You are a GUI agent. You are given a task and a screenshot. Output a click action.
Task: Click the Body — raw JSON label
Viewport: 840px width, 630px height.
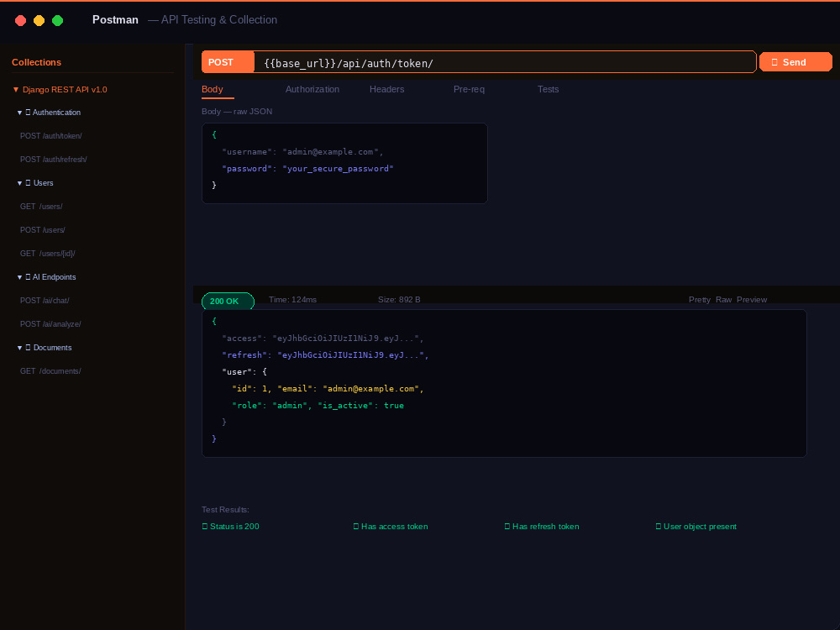(237, 112)
